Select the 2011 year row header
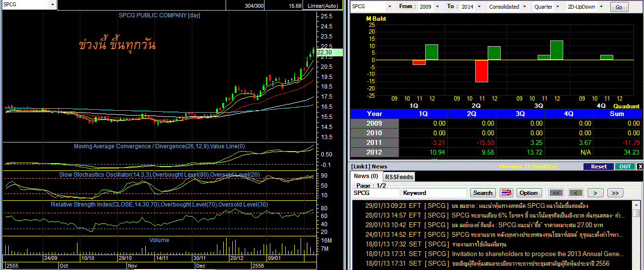The image size is (644, 270). click(375, 143)
